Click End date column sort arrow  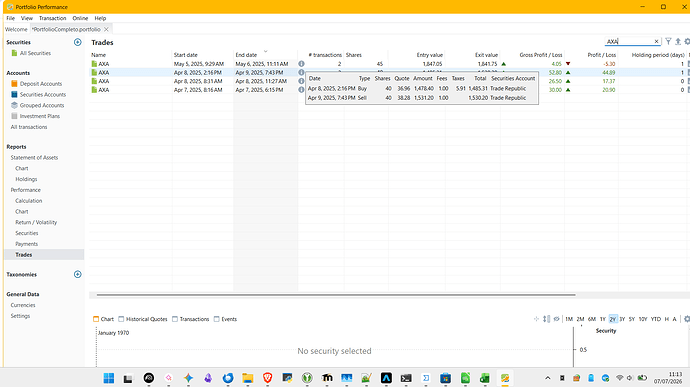point(265,51)
